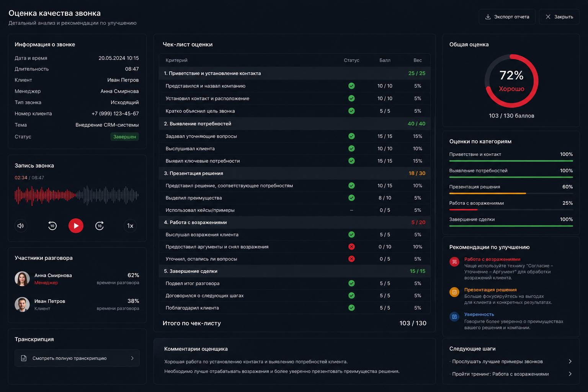Toggle red status for 'Предоставил аргументы' criterion
This screenshot has width=588, height=392.
[x=351, y=247]
